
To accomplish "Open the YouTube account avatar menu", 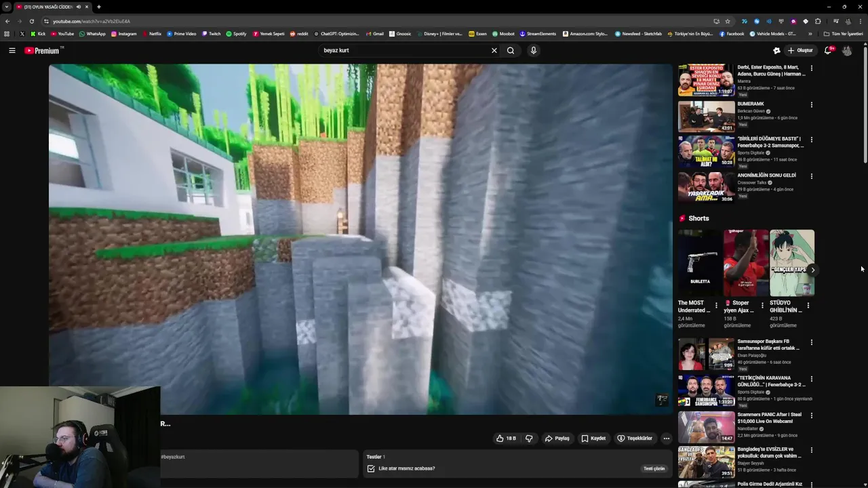I will tap(847, 50).
